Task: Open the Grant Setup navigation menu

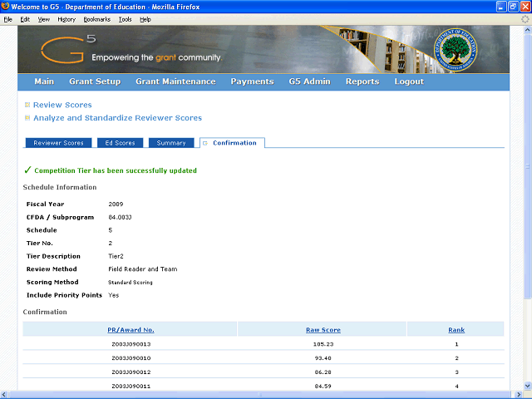Action: pos(95,81)
